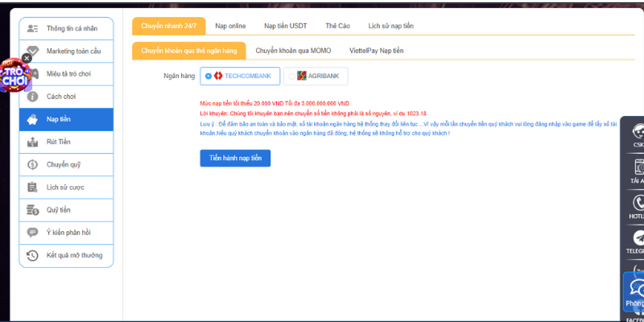Switch to the Nạp tiền USDT tab
Screen dimensions: 644x322
pyautogui.click(x=285, y=26)
